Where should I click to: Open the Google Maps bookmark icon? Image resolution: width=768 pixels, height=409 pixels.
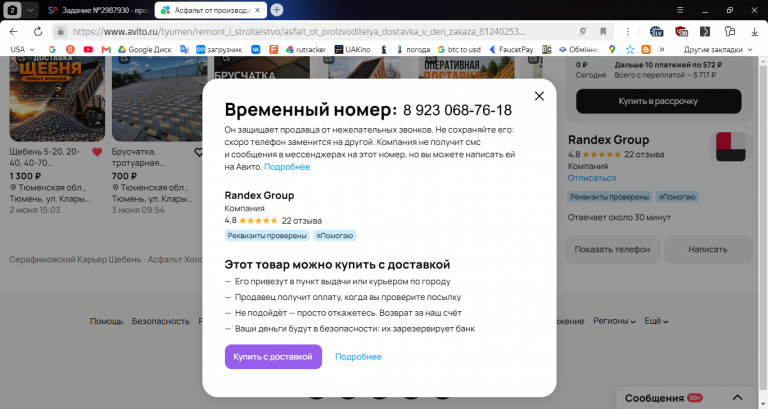click(x=612, y=49)
